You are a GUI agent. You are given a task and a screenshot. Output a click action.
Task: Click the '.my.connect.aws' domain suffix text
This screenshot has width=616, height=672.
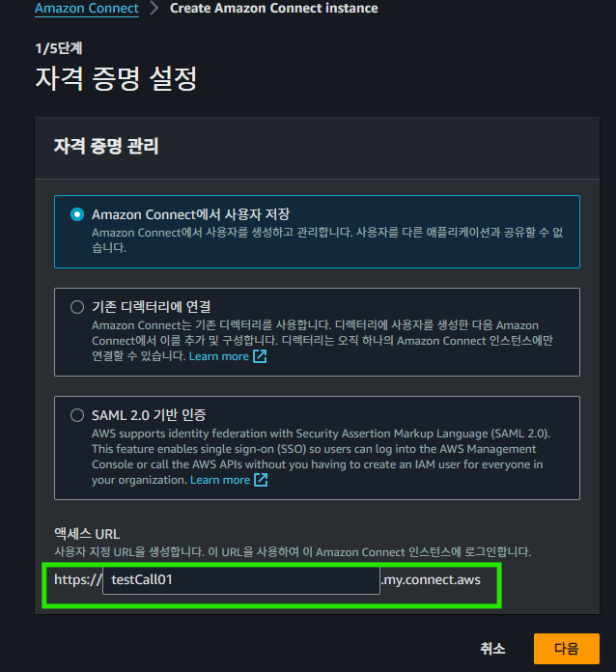pyautogui.click(x=431, y=580)
